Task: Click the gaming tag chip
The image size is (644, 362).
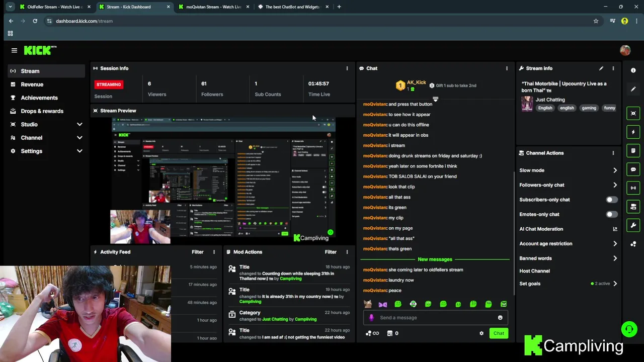Action: point(589,108)
